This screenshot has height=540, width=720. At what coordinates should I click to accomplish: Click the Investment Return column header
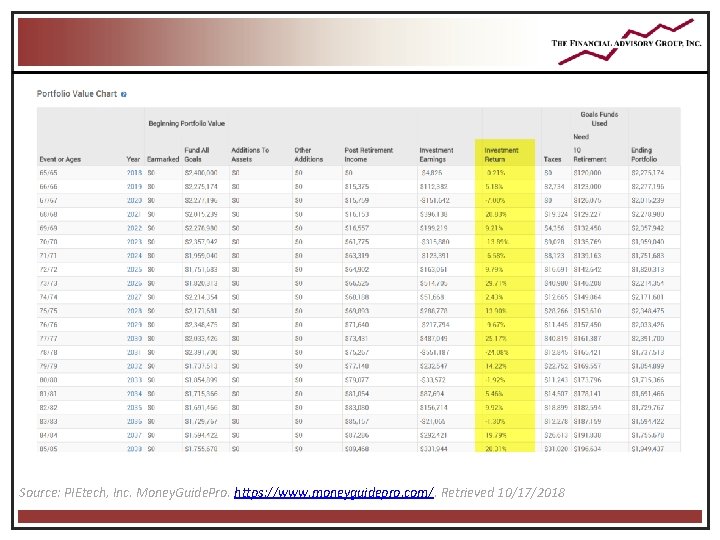[x=501, y=155]
